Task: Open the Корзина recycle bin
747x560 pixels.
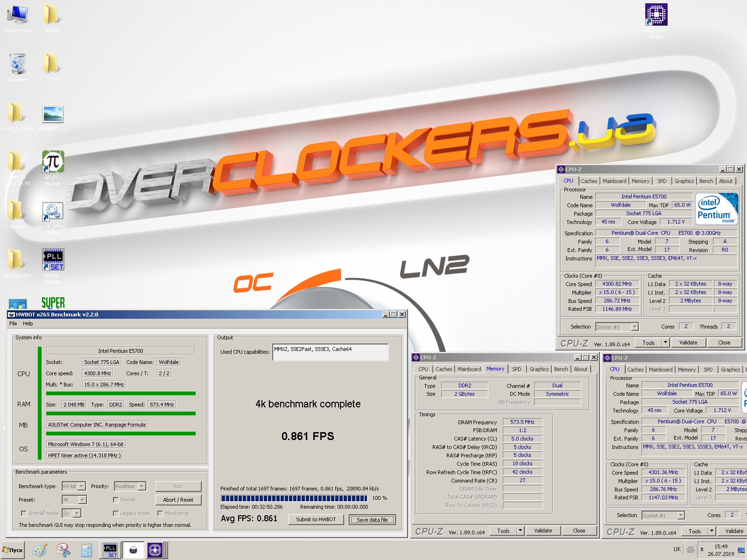Action: click(17, 68)
